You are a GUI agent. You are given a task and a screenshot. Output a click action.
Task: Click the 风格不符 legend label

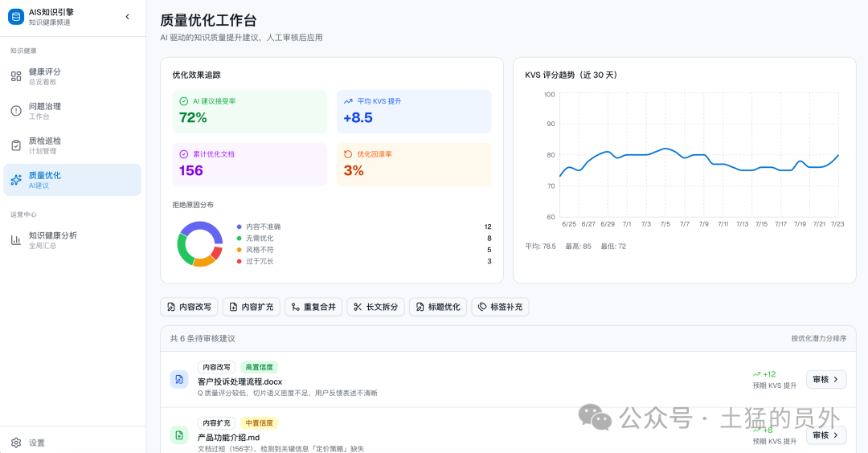click(260, 250)
